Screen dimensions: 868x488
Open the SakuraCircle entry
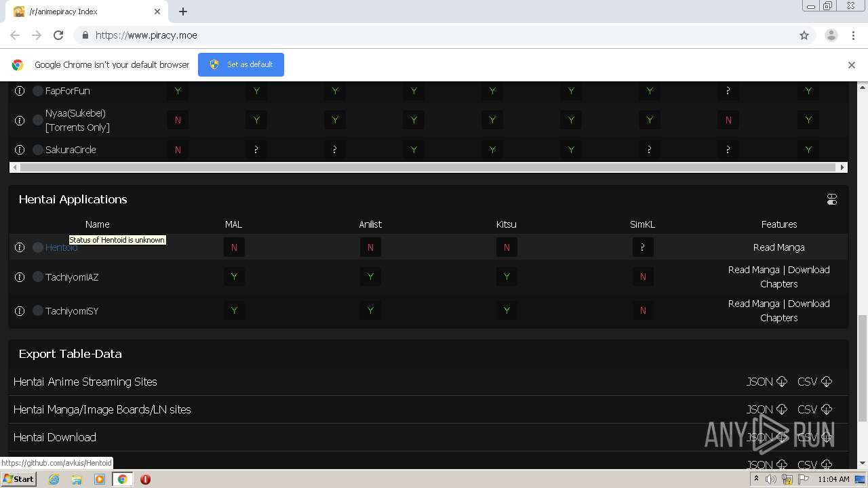71,150
